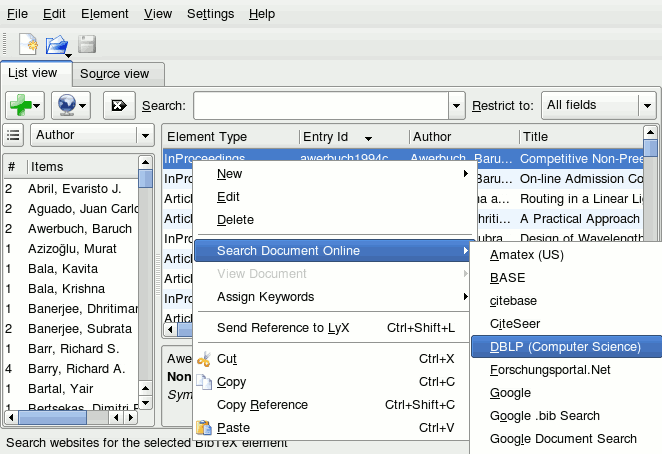Click the scissors Cut icon in menu
The image size is (662, 454).
[x=204, y=359]
